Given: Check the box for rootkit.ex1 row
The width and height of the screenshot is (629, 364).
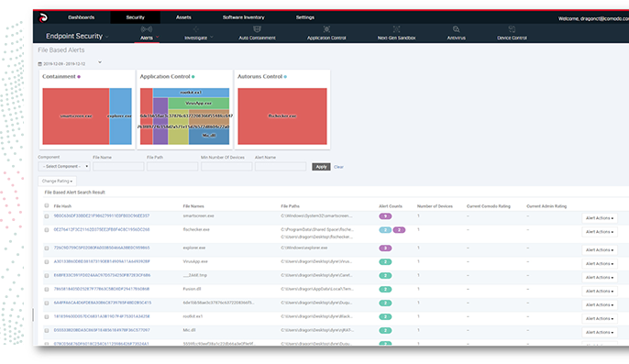Looking at the screenshot, I should (47, 316).
